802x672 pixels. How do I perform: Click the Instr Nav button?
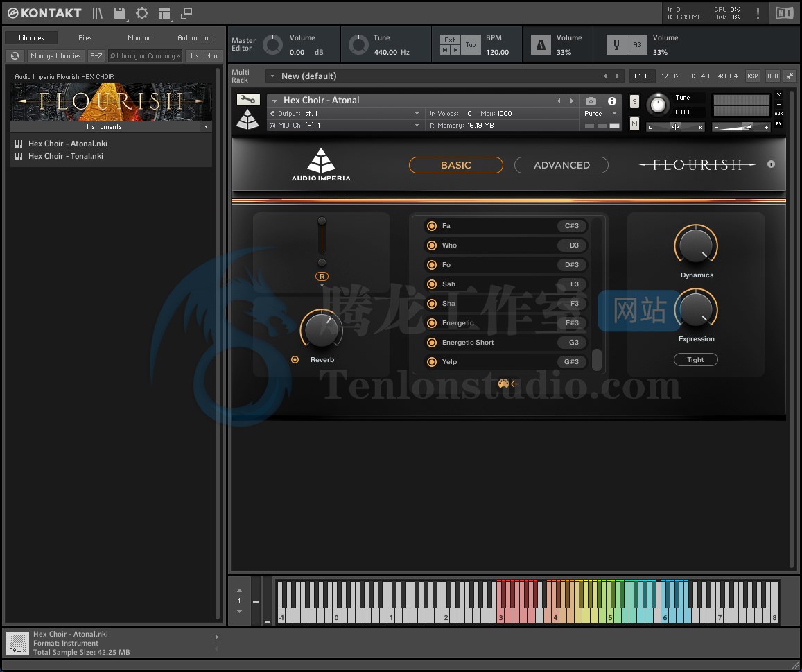coord(204,55)
